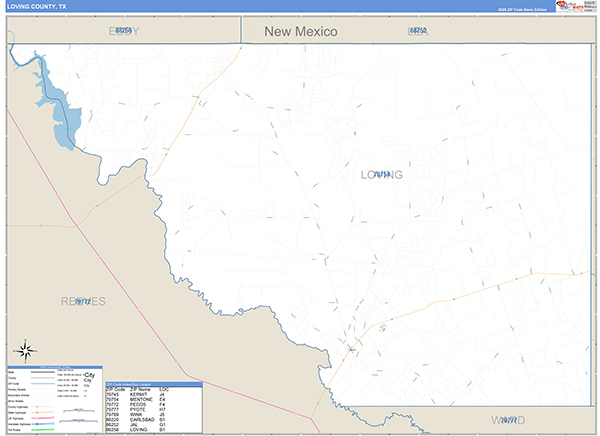Click the ZIP Code blue legend line

tap(43, 384)
